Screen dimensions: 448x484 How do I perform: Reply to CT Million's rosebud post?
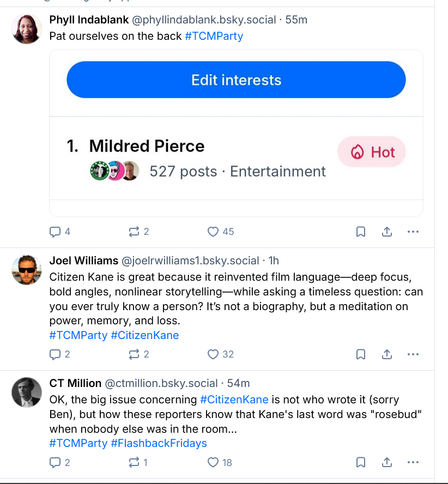tap(55, 462)
